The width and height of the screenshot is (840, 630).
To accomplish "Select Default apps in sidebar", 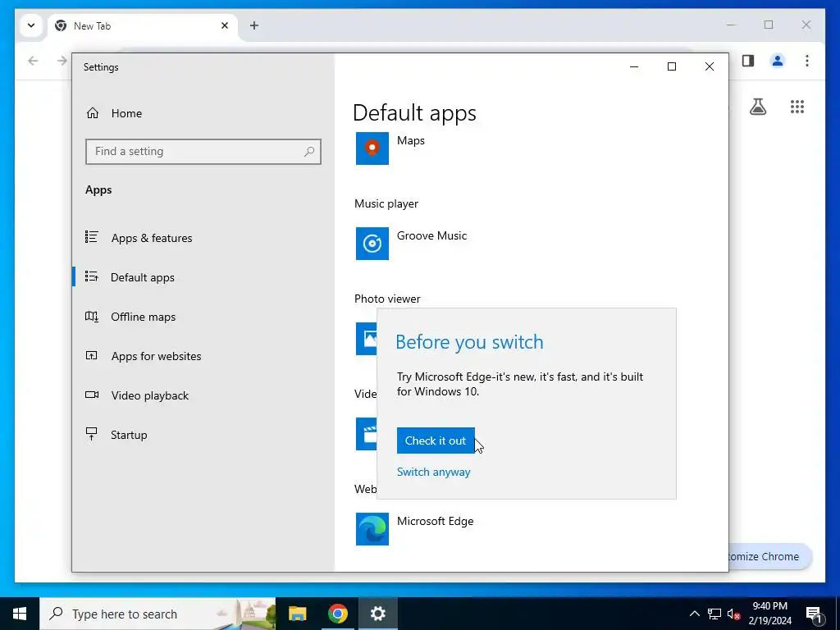I will 143,277.
